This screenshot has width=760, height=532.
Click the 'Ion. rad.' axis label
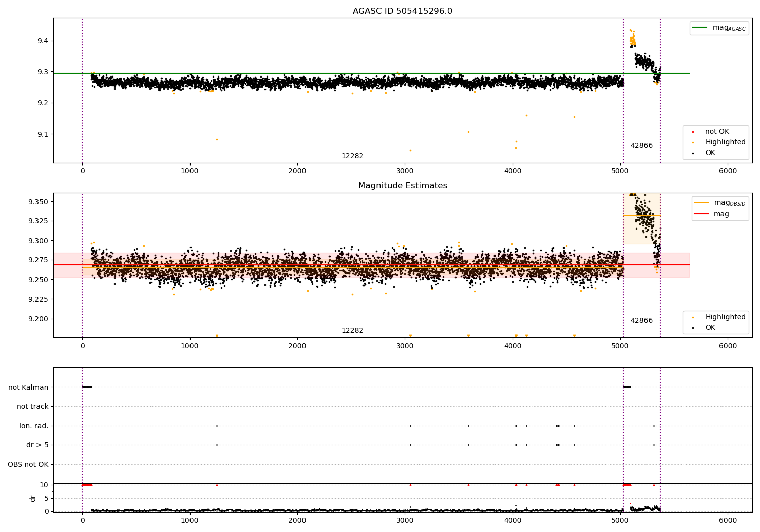(34, 426)
